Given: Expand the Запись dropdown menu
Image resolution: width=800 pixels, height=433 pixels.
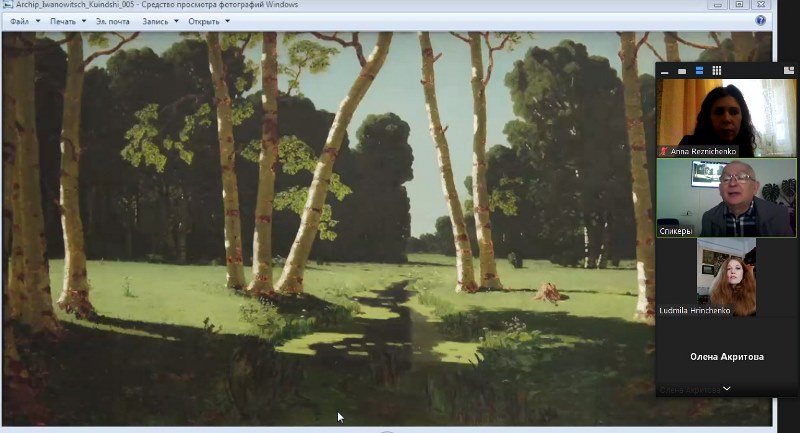Looking at the screenshot, I should (x=160, y=21).
